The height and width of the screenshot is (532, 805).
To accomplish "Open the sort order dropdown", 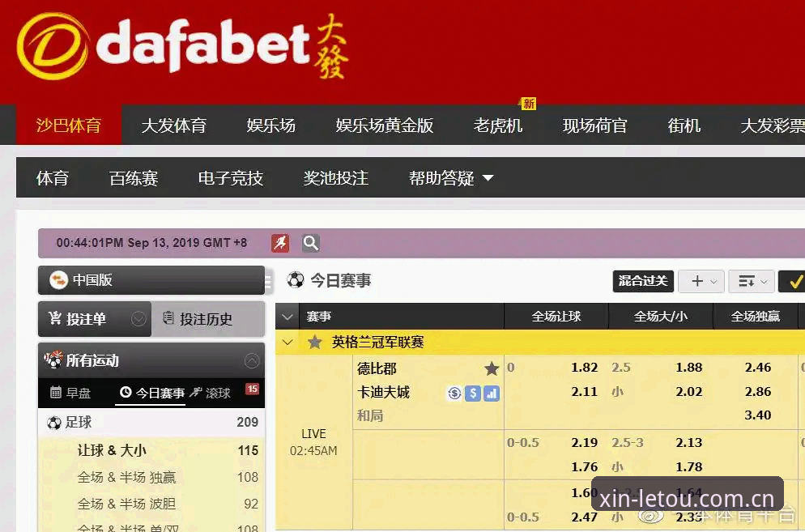I will [x=752, y=282].
